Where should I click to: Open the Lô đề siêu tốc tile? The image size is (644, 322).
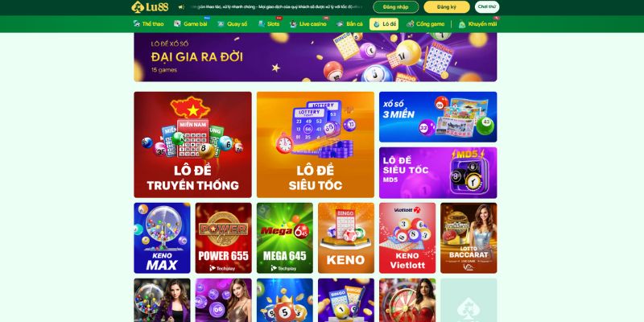[x=316, y=145]
